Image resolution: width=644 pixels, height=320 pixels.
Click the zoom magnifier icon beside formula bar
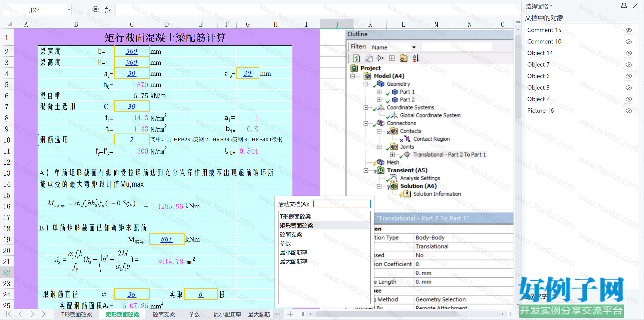(x=96, y=10)
